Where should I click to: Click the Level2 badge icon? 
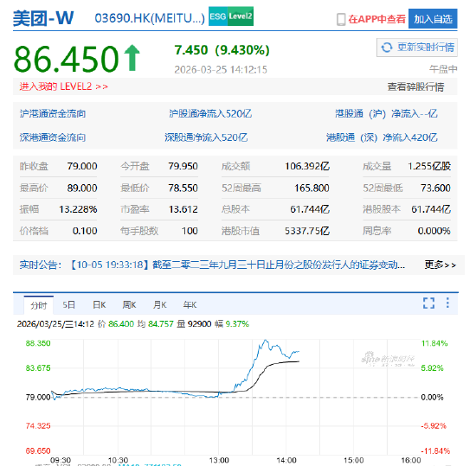click(x=241, y=16)
